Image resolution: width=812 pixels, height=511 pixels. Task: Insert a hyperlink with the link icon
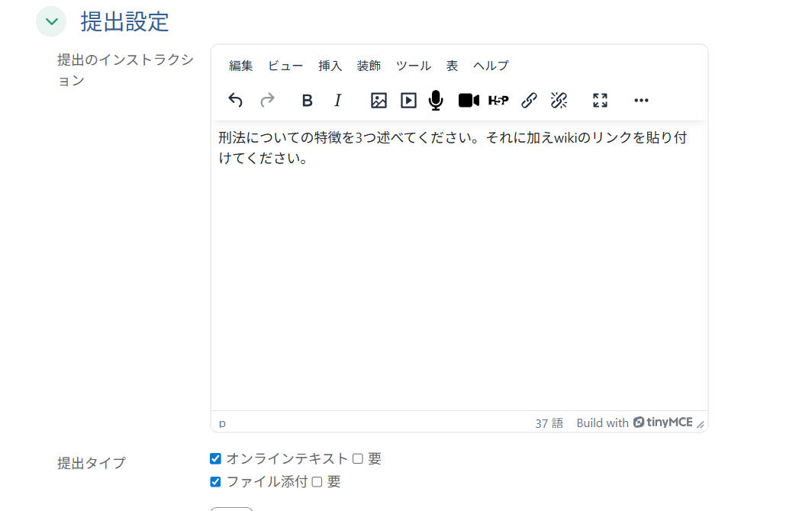coord(529,100)
